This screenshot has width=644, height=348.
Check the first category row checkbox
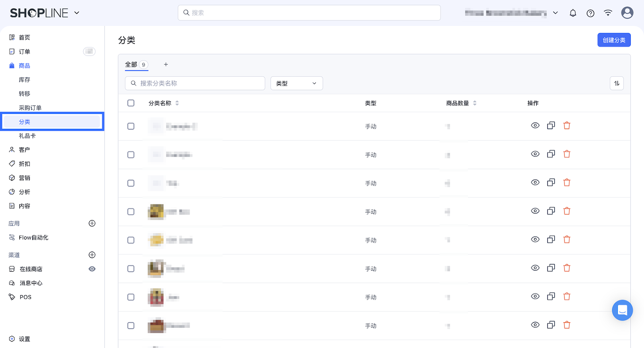pyautogui.click(x=131, y=126)
